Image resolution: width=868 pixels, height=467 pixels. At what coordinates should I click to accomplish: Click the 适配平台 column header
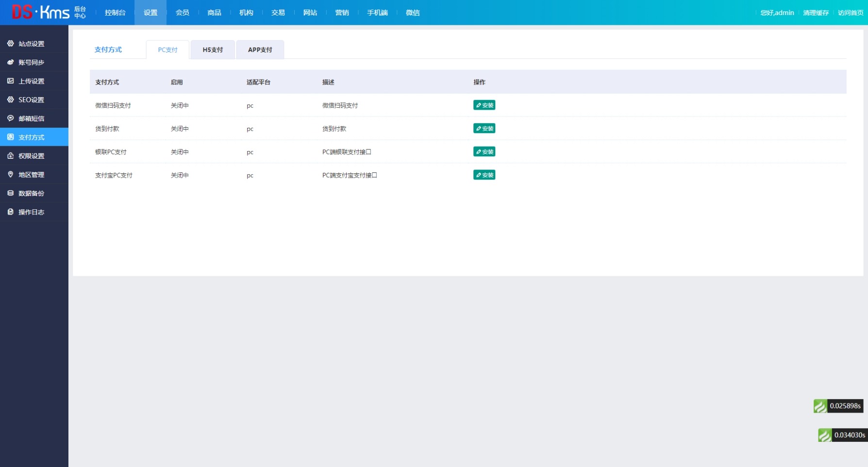258,82
